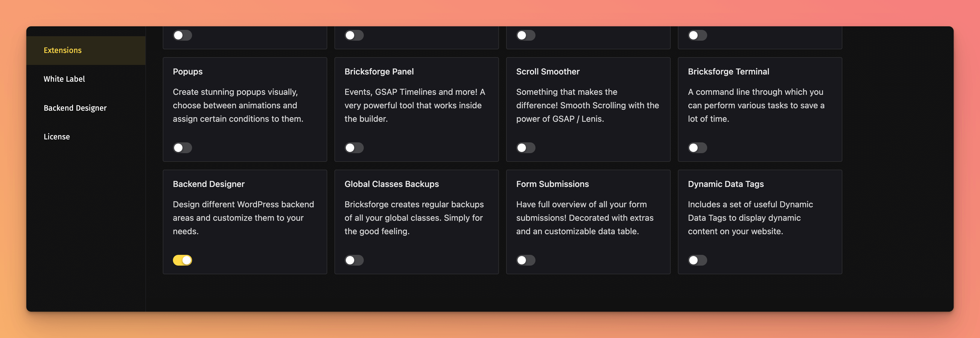The width and height of the screenshot is (980, 338).
Task: Disable the Backend Designer extension
Action: click(182, 259)
